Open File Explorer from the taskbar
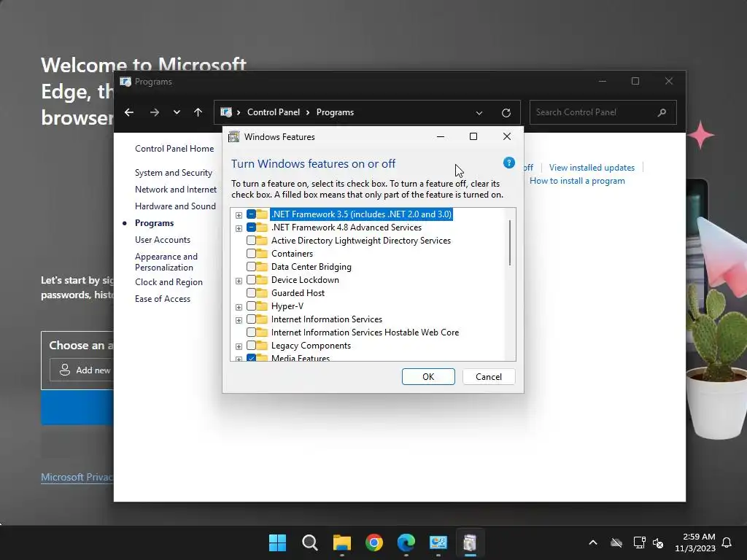Viewport: 747px width, 560px height. point(341,542)
